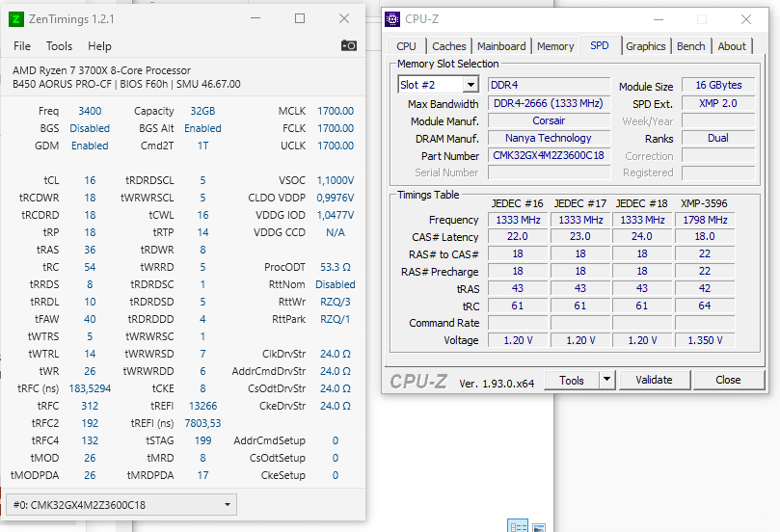Close the ZenTimings window
Viewport: 780px width, 532px height.
pyautogui.click(x=344, y=18)
